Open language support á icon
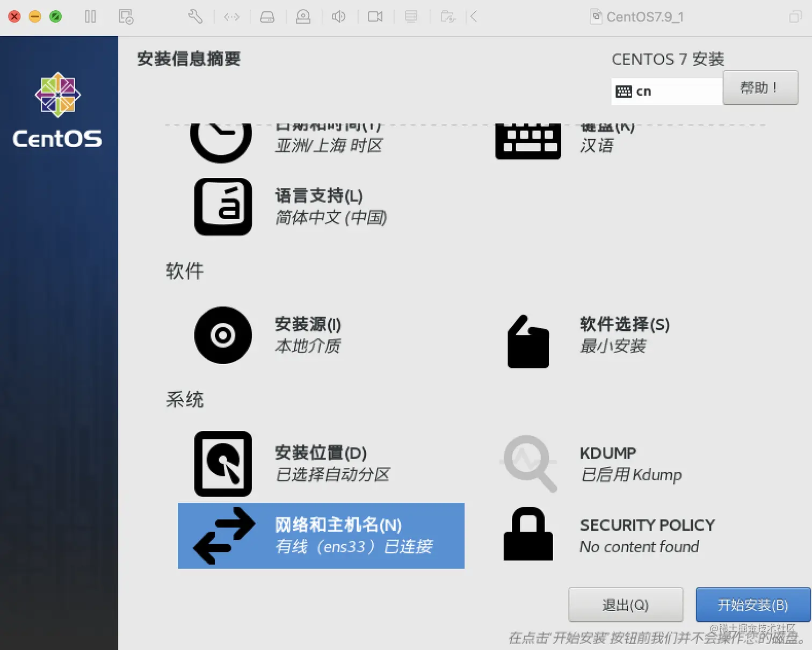812x650 pixels. [223, 207]
